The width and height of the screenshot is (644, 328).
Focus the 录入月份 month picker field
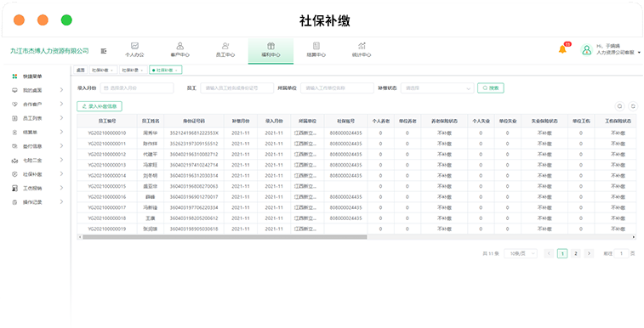coord(137,88)
